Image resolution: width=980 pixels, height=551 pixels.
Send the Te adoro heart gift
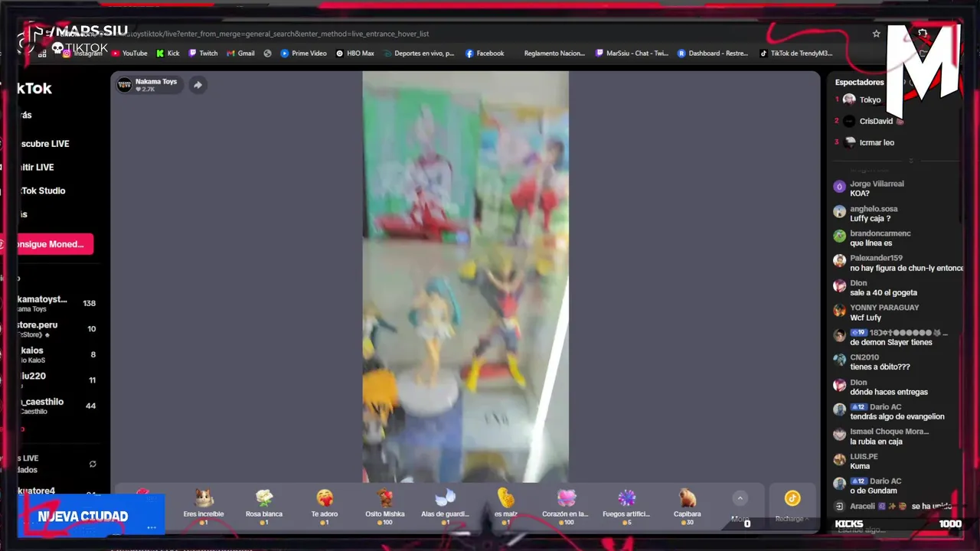pos(325,507)
